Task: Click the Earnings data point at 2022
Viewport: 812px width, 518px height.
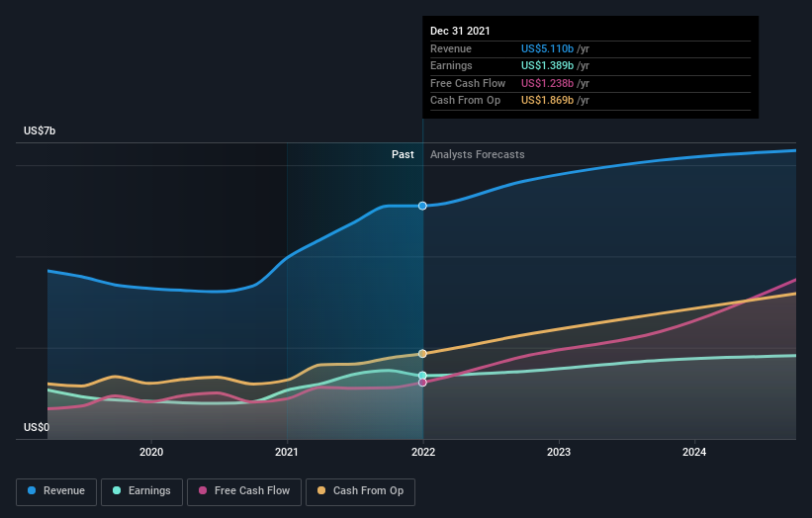Action: (x=422, y=376)
